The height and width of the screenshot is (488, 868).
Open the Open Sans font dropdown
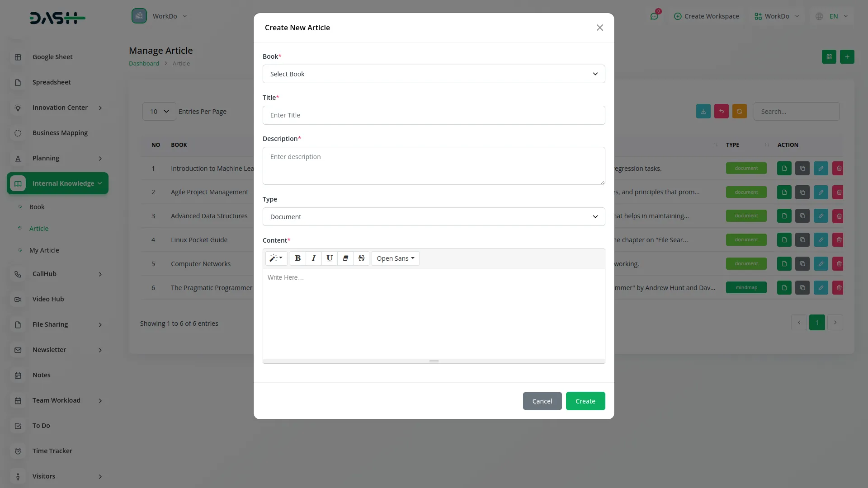tap(395, 258)
